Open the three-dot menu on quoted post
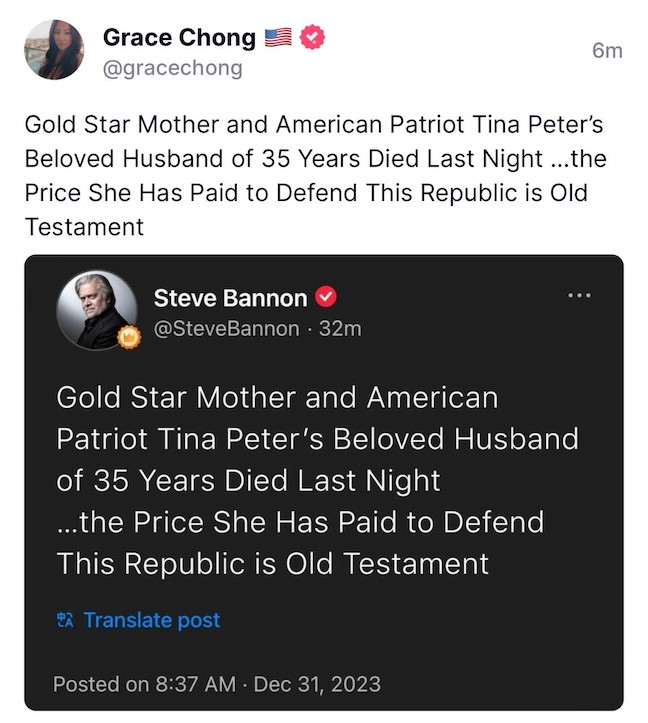The width and height of the screenshot is (648, 723). [579, 295]
